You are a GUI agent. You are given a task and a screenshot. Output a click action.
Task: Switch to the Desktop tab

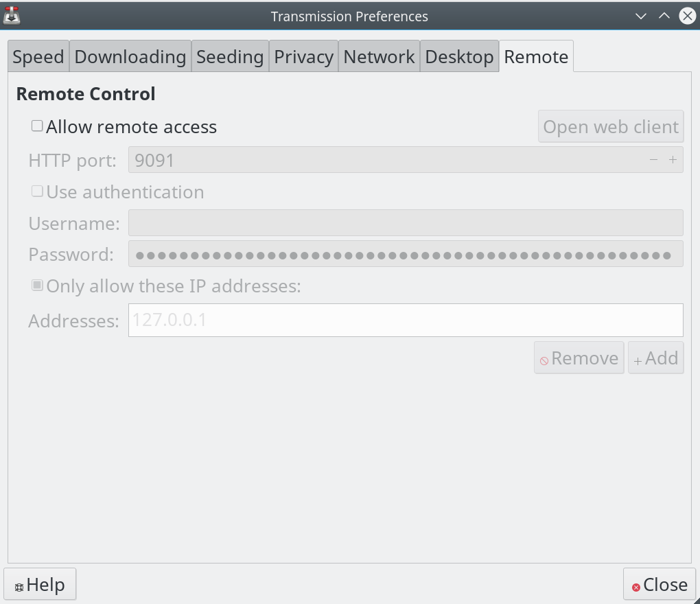pyautogui.click(x=459, y=56)
